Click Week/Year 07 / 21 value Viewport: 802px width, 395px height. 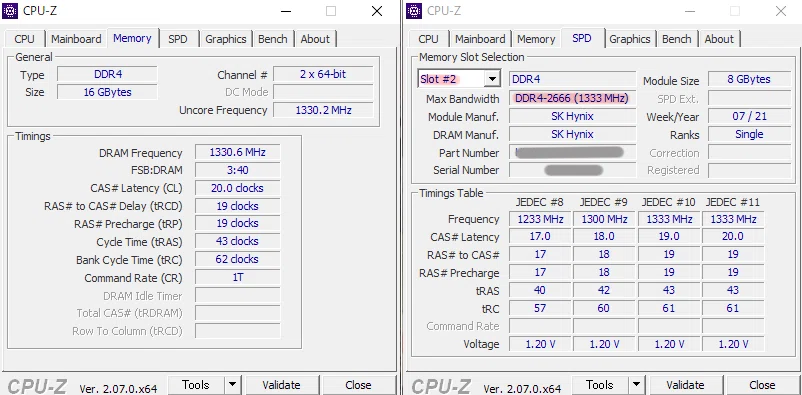749,116
